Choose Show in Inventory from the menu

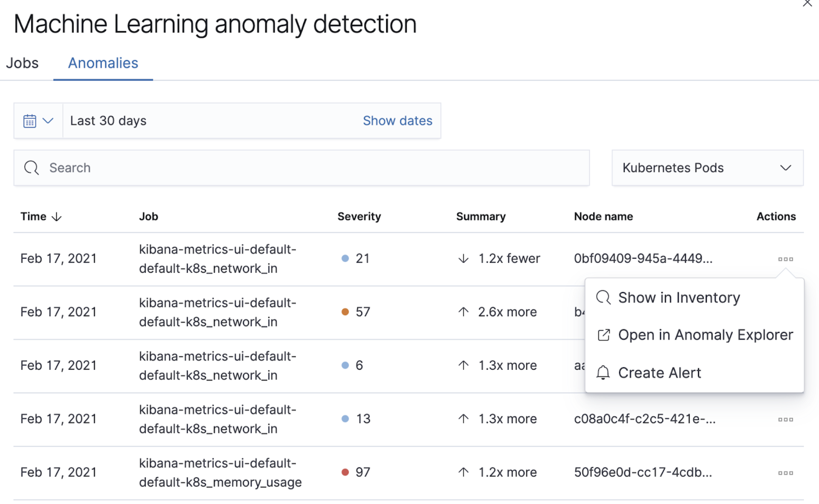(679, 297)
